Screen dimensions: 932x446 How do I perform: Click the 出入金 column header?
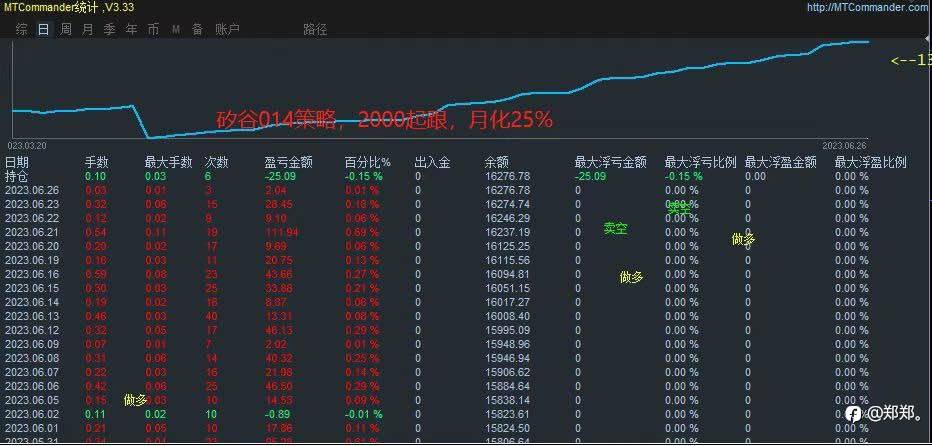pyautogui.click(x=432, y=162)
